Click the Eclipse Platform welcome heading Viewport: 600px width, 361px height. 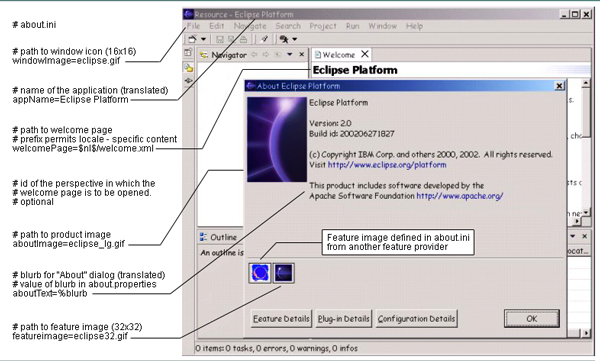click(355, 70)
